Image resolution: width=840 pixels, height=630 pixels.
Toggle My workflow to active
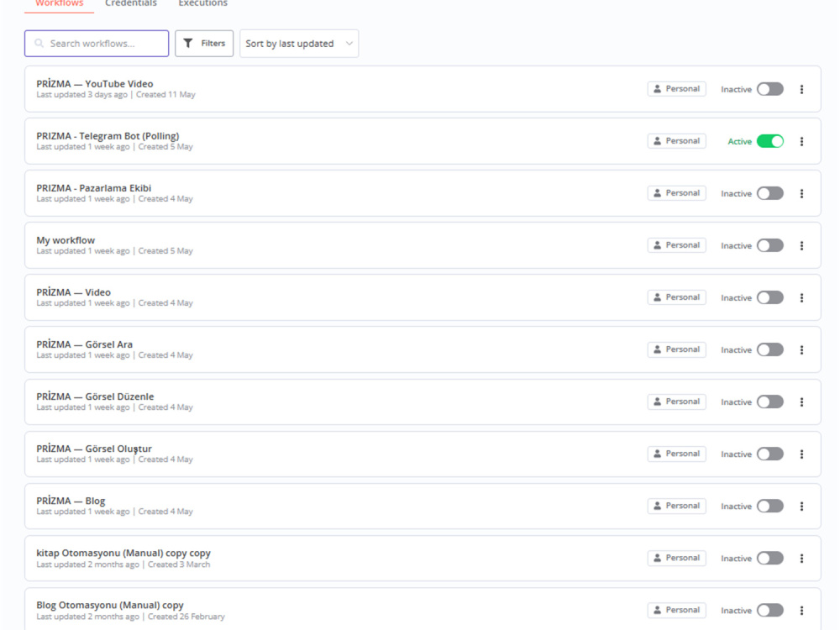(769, 245)
